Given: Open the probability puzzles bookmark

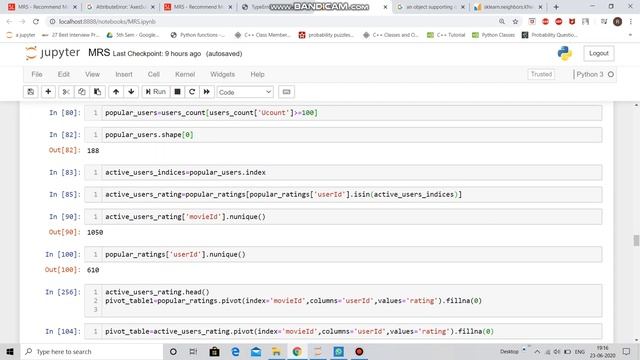Looking at the screenshot, I should click(327, 35).
